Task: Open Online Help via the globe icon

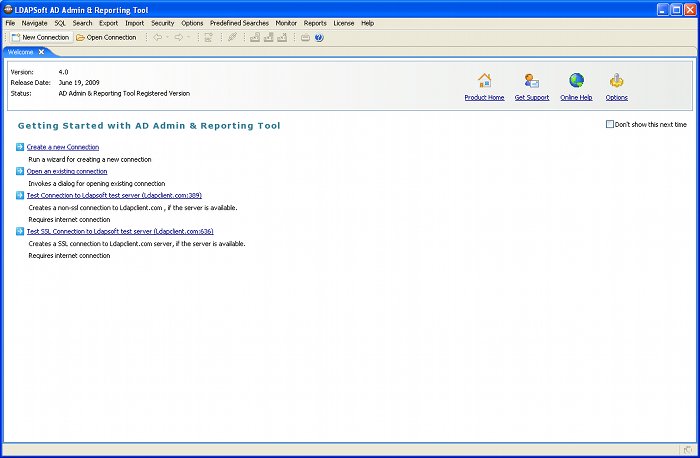Action: pos(576,81)
